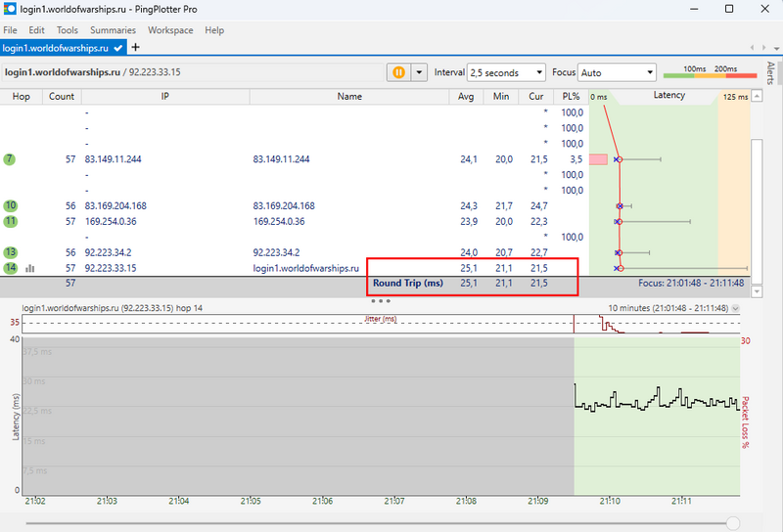Close the PingPlotter Pro window
Screen dimensions: 783x532
764,9
